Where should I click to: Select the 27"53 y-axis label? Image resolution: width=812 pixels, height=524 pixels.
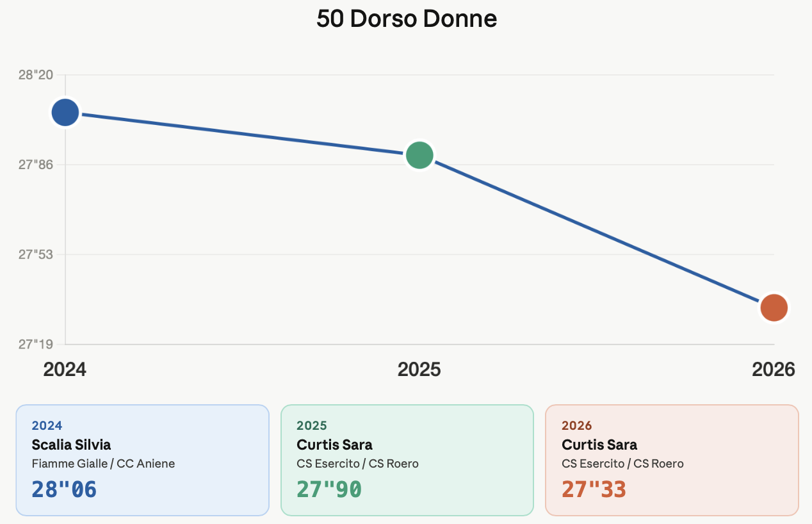(x=36, y=254)
